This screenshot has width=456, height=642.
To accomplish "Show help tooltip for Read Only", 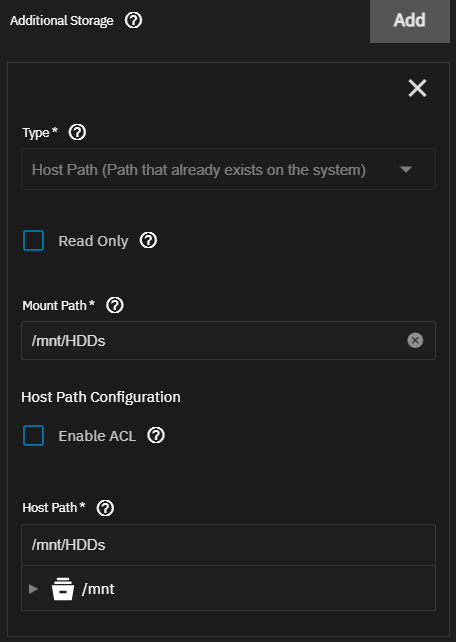I will [148, 240].
